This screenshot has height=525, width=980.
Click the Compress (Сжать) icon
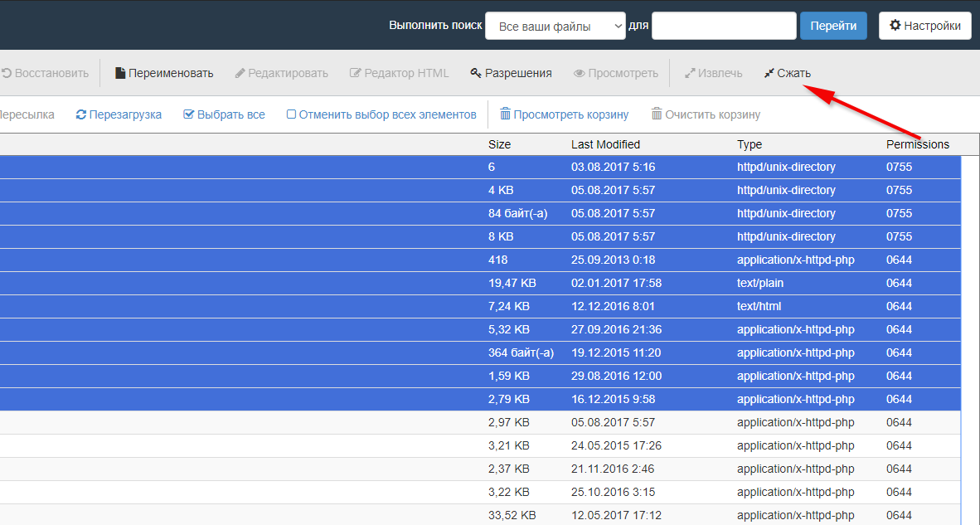click(769, 73)
